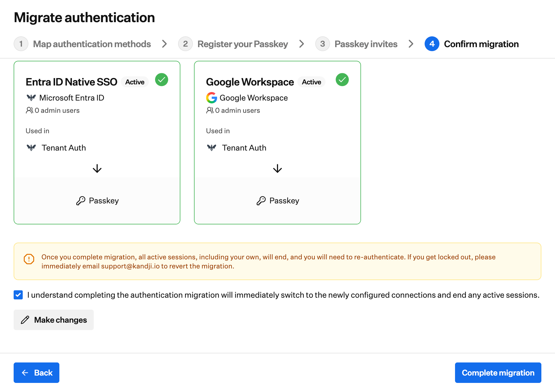Image resolution: width=555 pixels, height=392 pixels.
Task: Click the chevron after Map authentication methods
Action: tap(164, 44)
